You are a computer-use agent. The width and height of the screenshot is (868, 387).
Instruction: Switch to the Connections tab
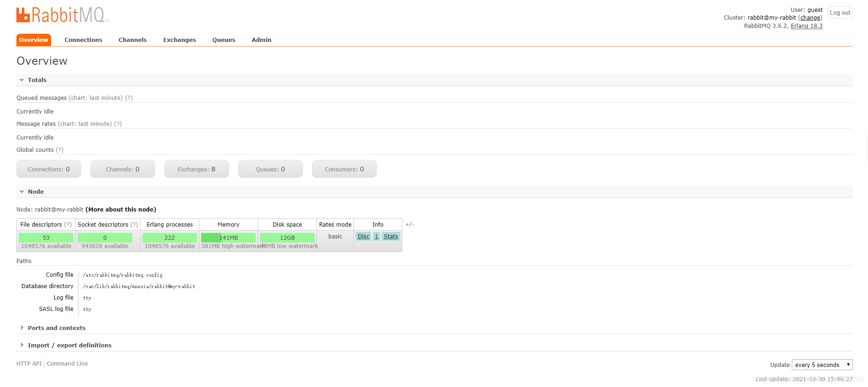(83, 40)
